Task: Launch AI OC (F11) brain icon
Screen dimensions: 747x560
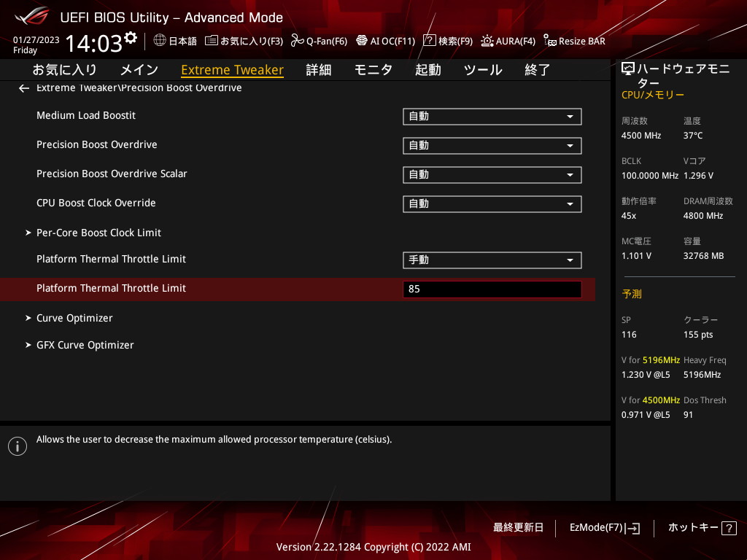Action: tap(362, 41)
